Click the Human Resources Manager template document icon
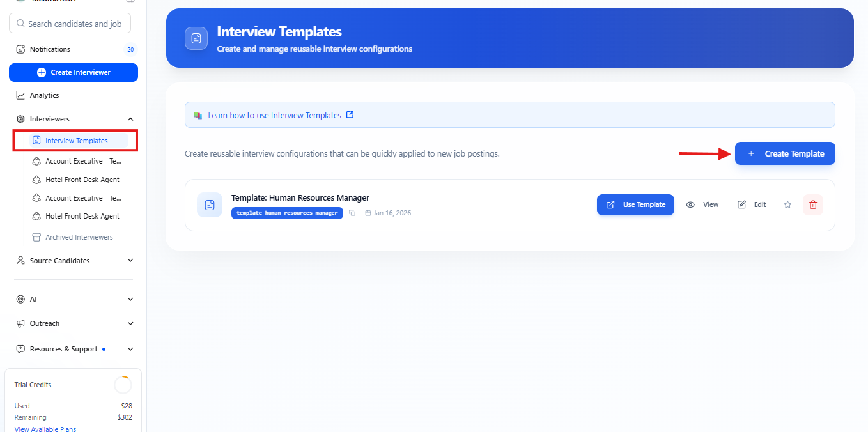Screen dimensions: 868x432 210,204
